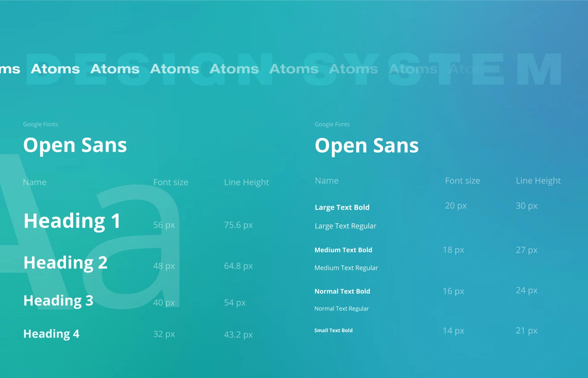This screenshot has width=588, height=378.
Task: Click the "Normal Text Bold" label
Action: [x=342, y=291]
